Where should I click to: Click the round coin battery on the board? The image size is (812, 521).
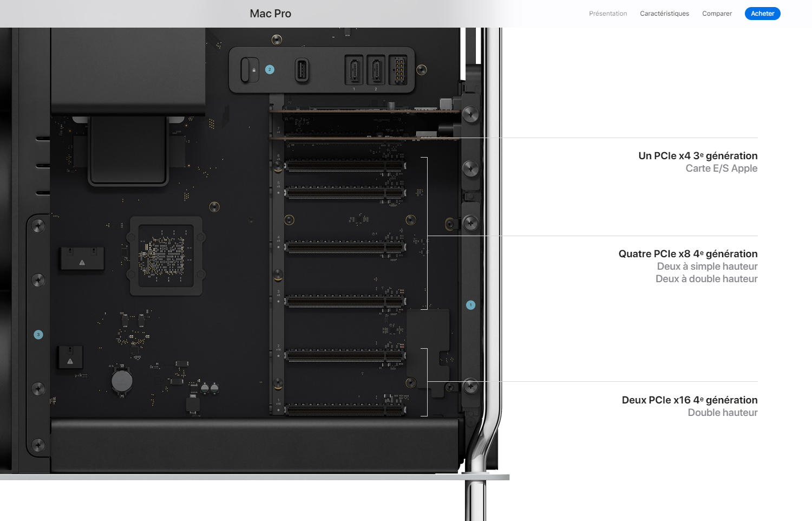point(122,381)
